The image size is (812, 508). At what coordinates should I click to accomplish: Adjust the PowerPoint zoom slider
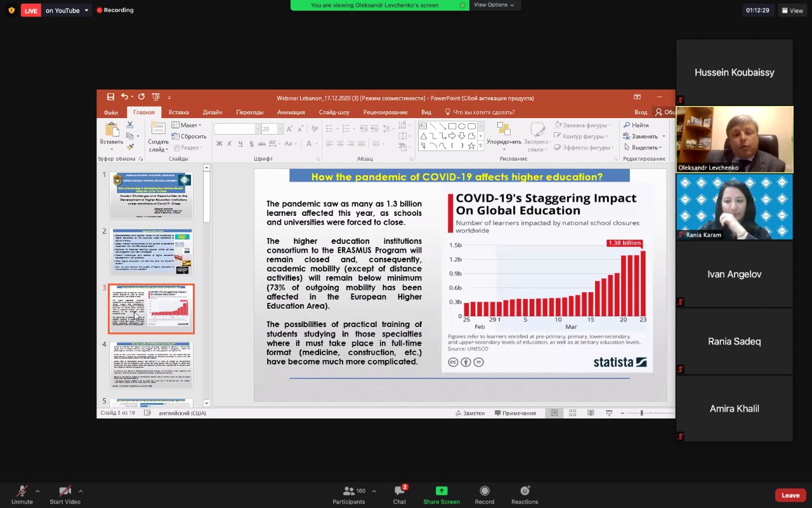point(641,413)
